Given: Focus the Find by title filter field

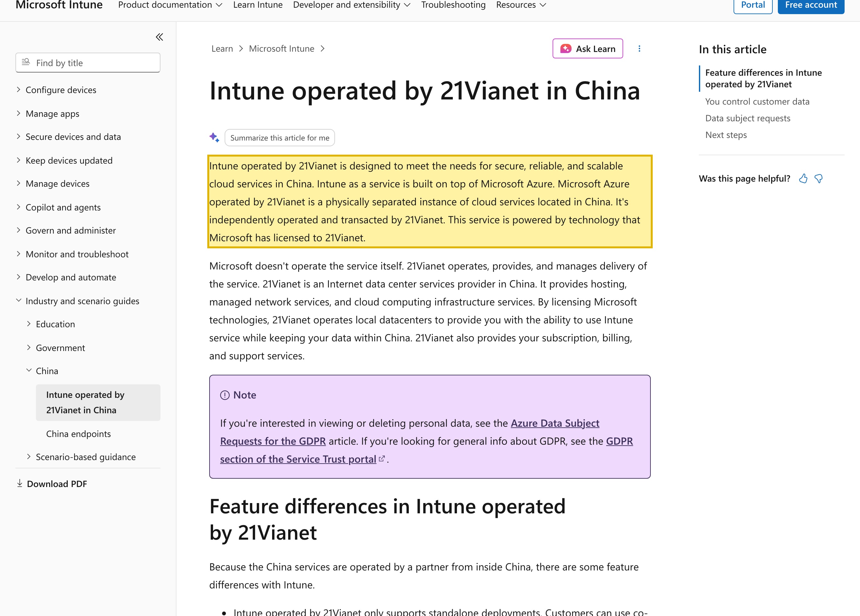Looking at the screenshot, I should pos(88,63).
